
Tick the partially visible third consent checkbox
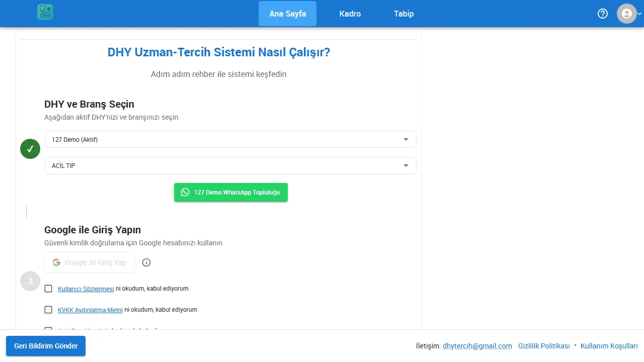click(48, 329)
